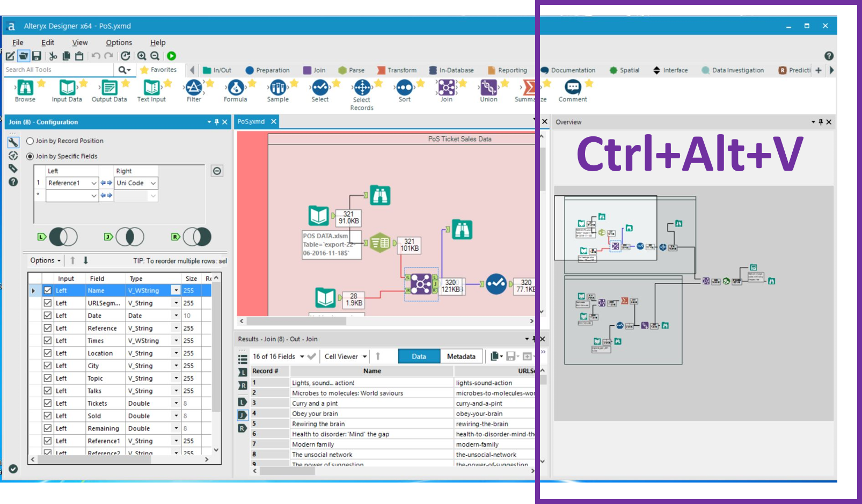Pick the Union tool

488,87
